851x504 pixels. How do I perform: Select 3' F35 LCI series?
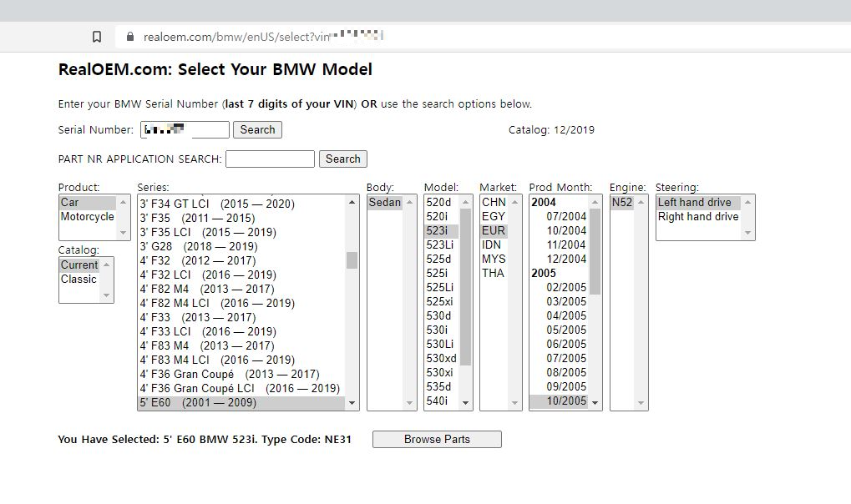click(x=241, y=232)
